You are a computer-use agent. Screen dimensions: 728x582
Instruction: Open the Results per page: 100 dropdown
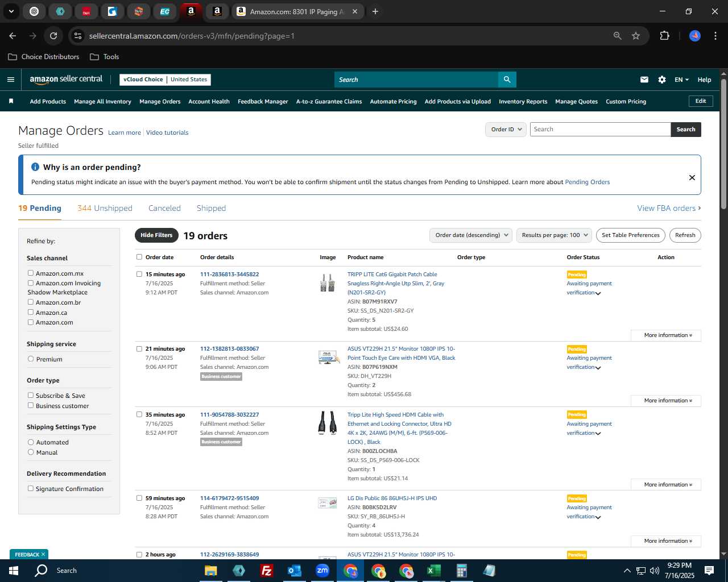coord(555,235)
